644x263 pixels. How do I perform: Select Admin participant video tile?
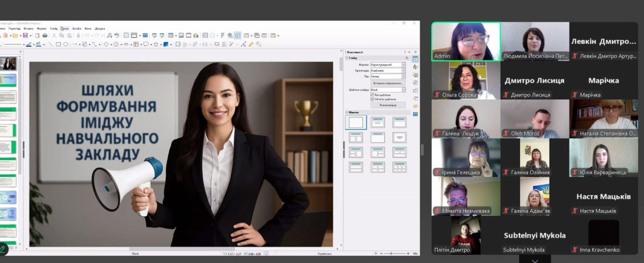[465, 41]
